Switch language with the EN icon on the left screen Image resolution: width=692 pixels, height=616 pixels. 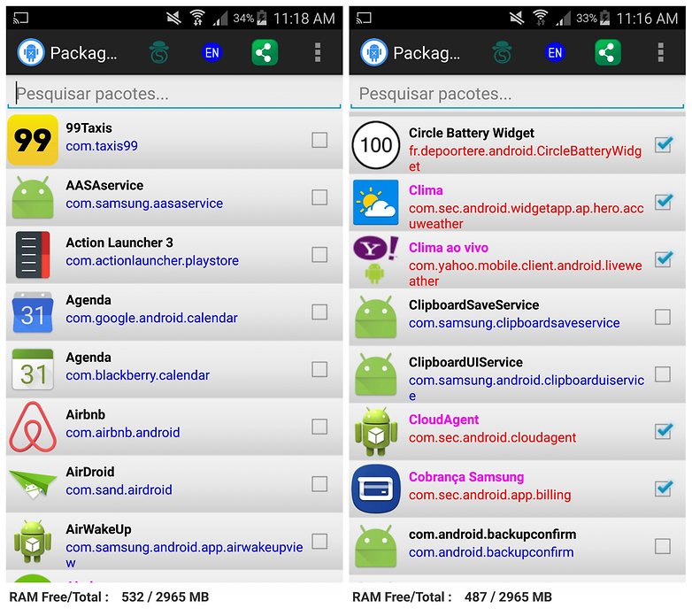coord(211,53)
